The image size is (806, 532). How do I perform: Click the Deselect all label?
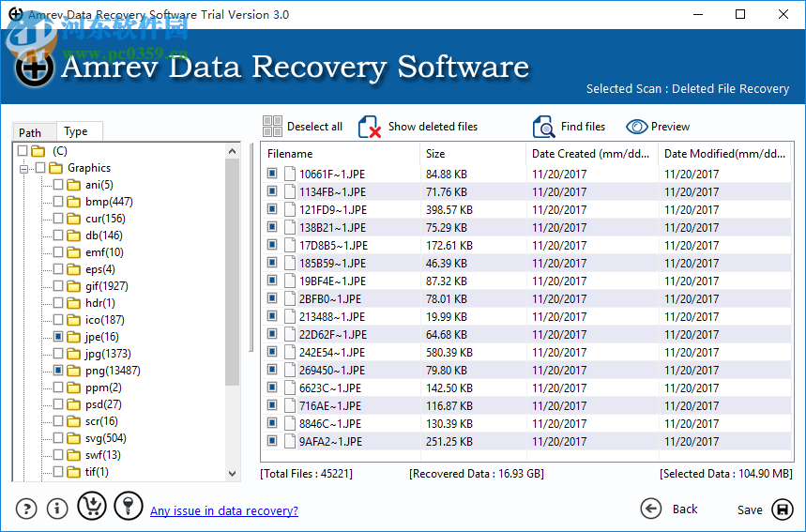click(314, 127)
